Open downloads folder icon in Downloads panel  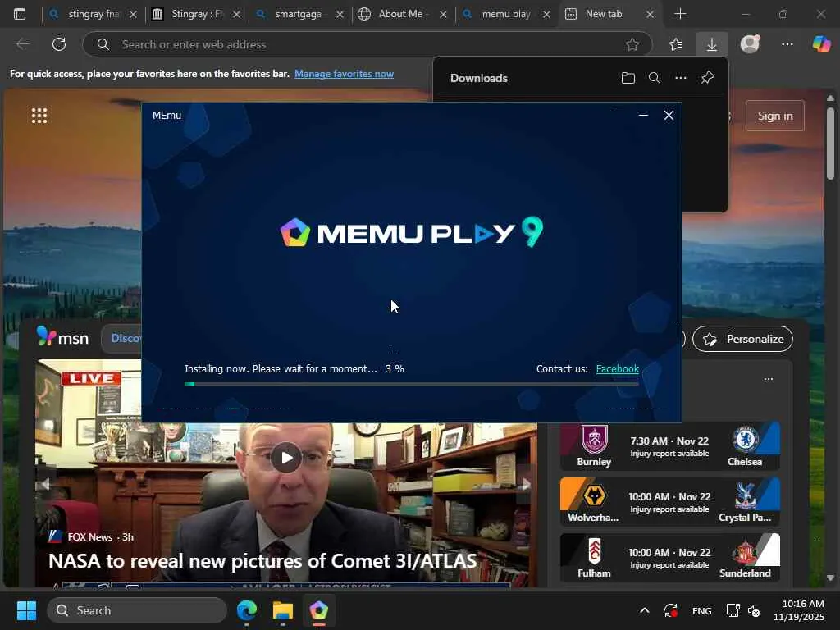pyautogui.click(x=628, y=78)
